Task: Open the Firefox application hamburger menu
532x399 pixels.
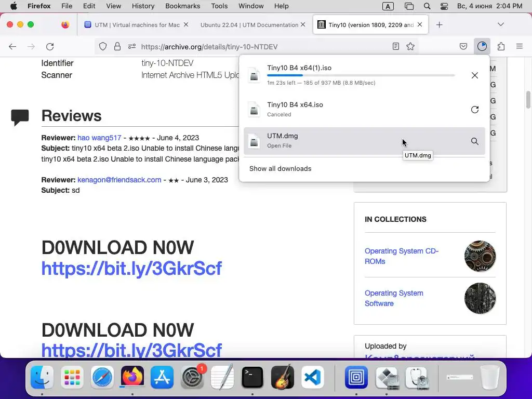Action: [519, 46]
